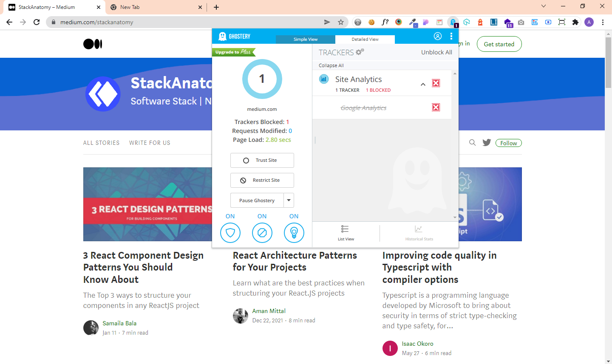612x364 pixels.
Task: Reload the current page
Action: 37,22
